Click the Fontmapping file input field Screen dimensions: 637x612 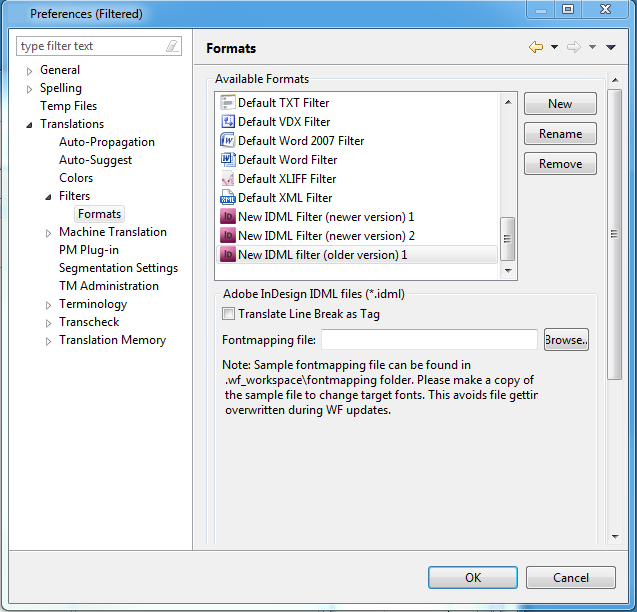(x=429, y=339)
